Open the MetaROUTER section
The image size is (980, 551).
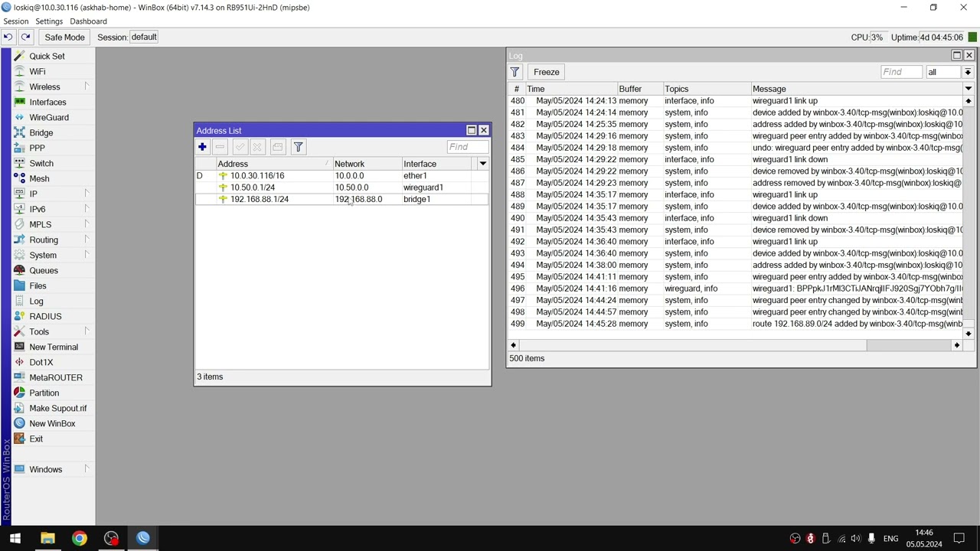click(56, 377)
